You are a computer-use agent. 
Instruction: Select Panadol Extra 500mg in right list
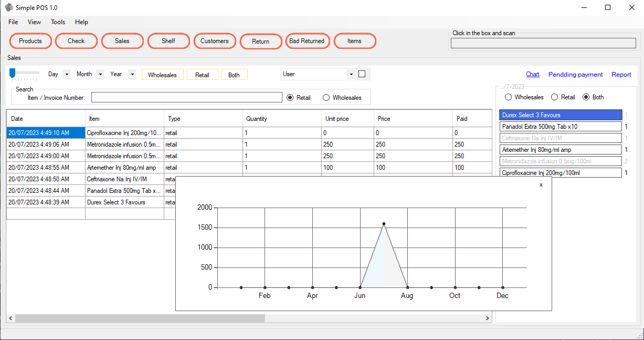[560, 127]
